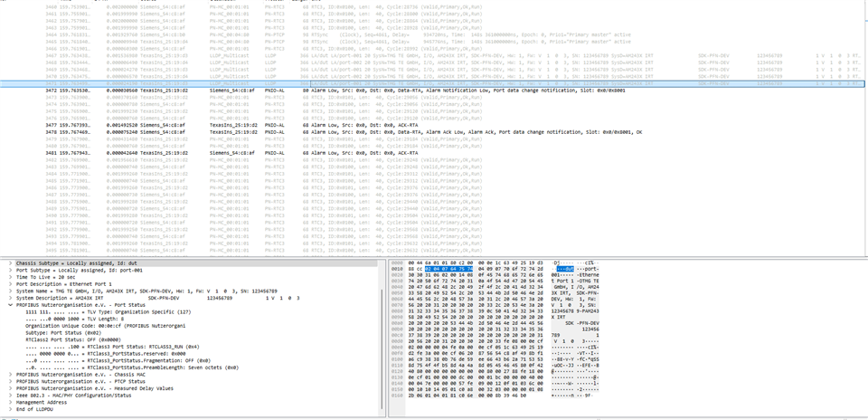The width and height of the screenshot is (868, 420).
Task: Select LLDP packet 3468 in the list
Action: (x=434, y=62)
